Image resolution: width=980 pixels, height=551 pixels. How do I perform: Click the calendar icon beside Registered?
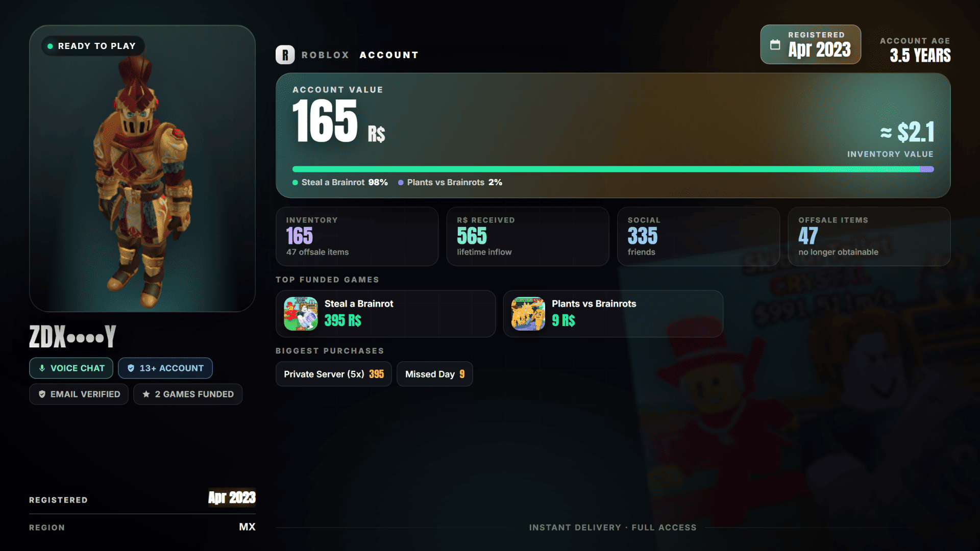click(775, 44)
